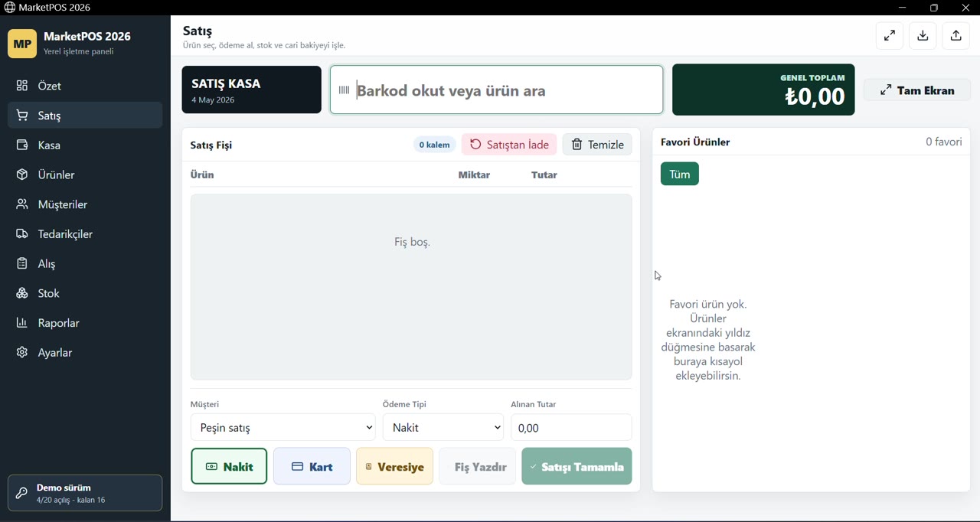Select Satış in the sidebar
The height and width of the screenshot is (522, 980).
[85, 116]
